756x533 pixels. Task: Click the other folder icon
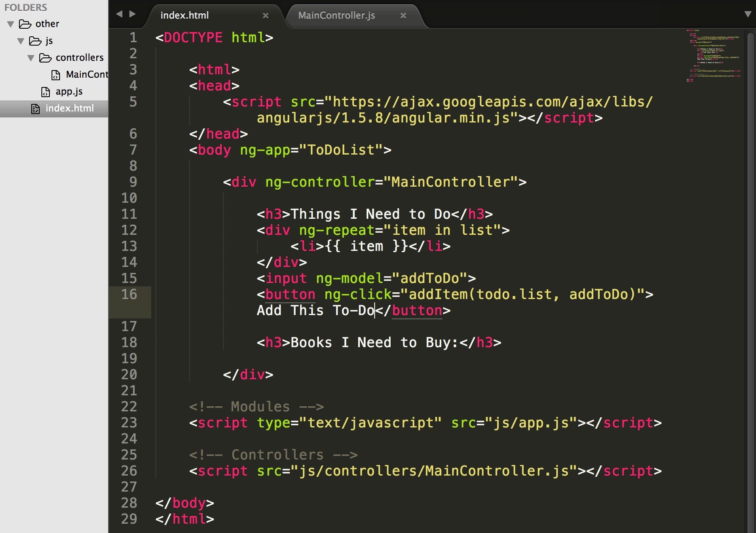click(x=25, y=24)
